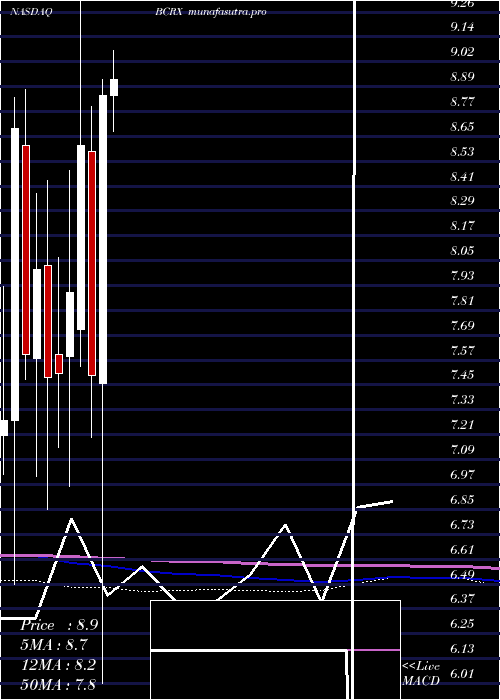
Task: Click the 7.93 price axis label
Action: (x=462, y=276)
